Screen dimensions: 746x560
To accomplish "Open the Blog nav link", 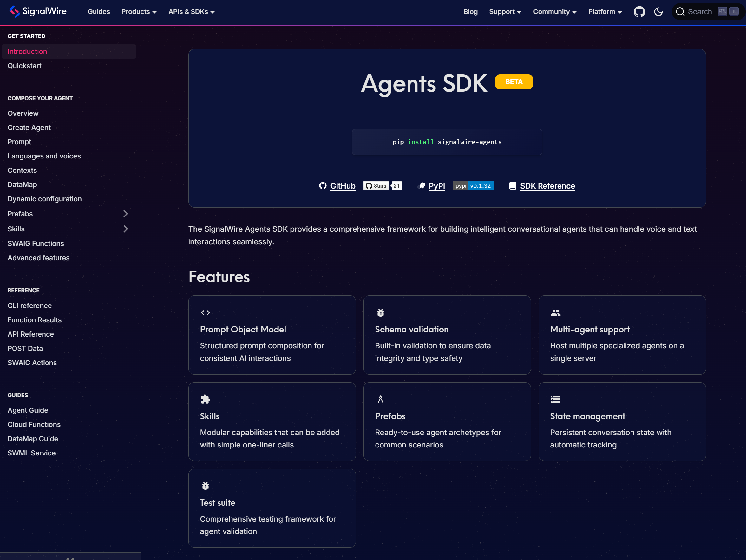I will [470, 12].
